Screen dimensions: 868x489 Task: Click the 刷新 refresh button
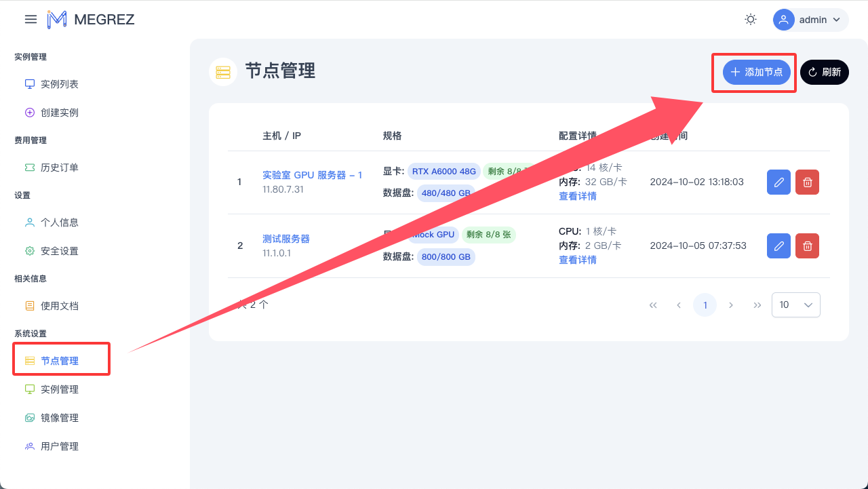click(x=824, y=72)
